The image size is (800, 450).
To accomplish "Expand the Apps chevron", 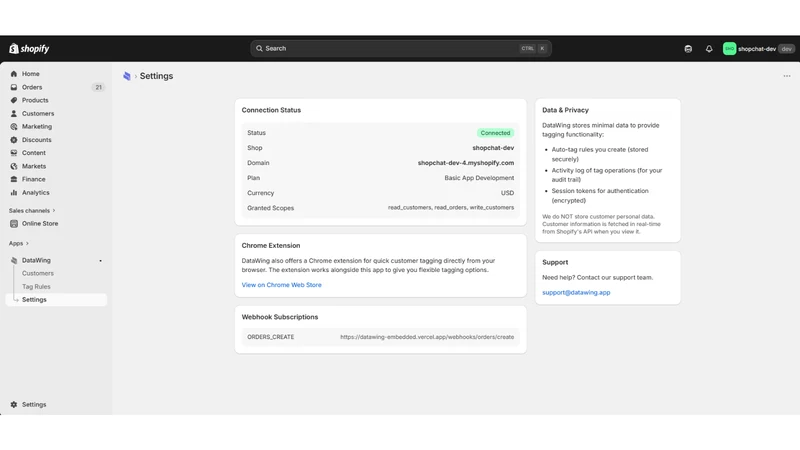I will 27,244.
